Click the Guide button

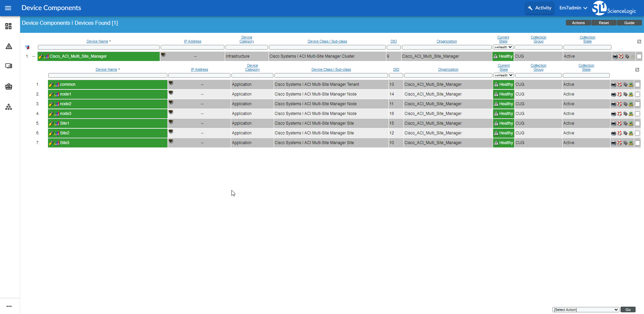[x=629, y=23]
